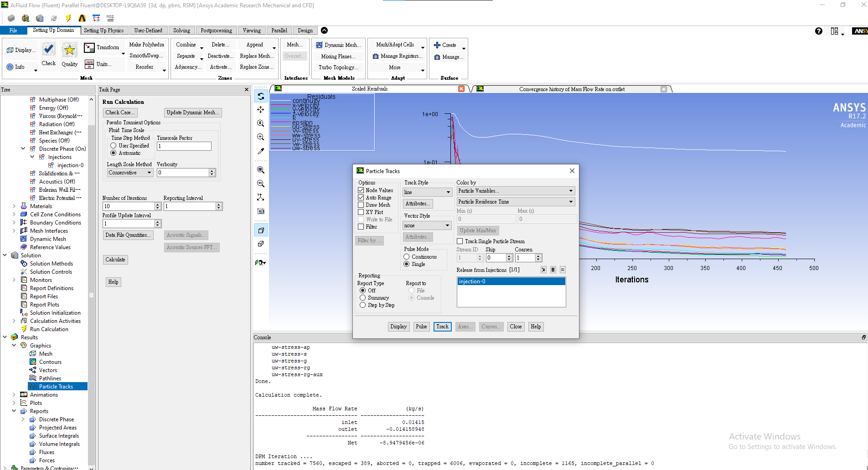The height and width of the screenshot is (470, 868).
Task: Click the mesh Quality star icon
Action: [x=70, y=50]
